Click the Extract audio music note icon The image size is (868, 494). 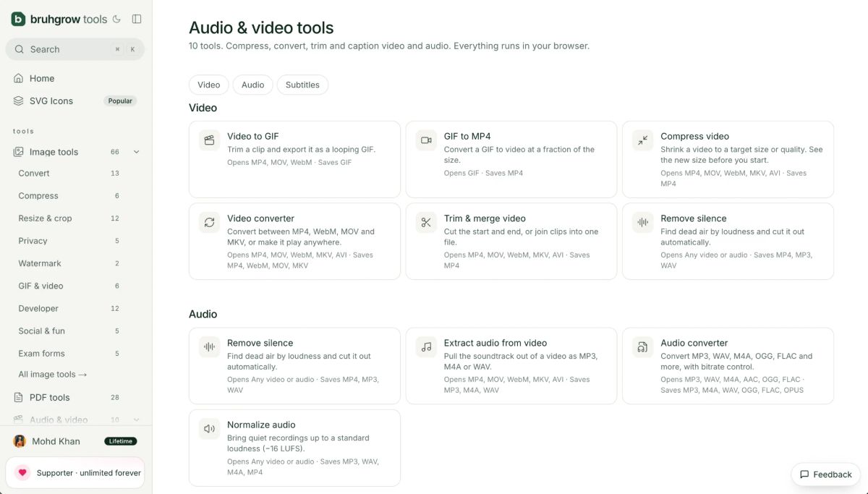426,347
